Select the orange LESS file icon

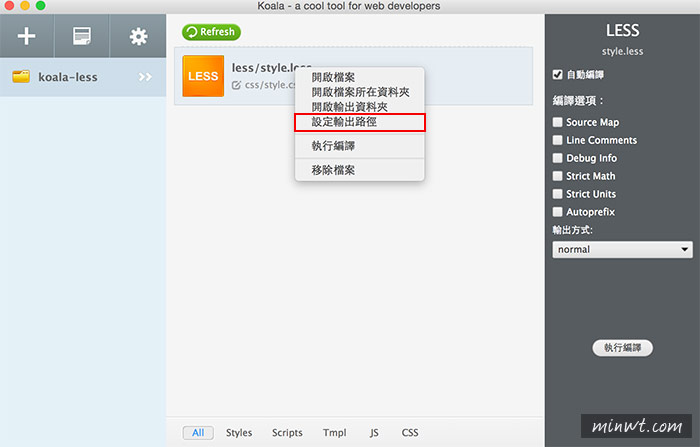203,76
